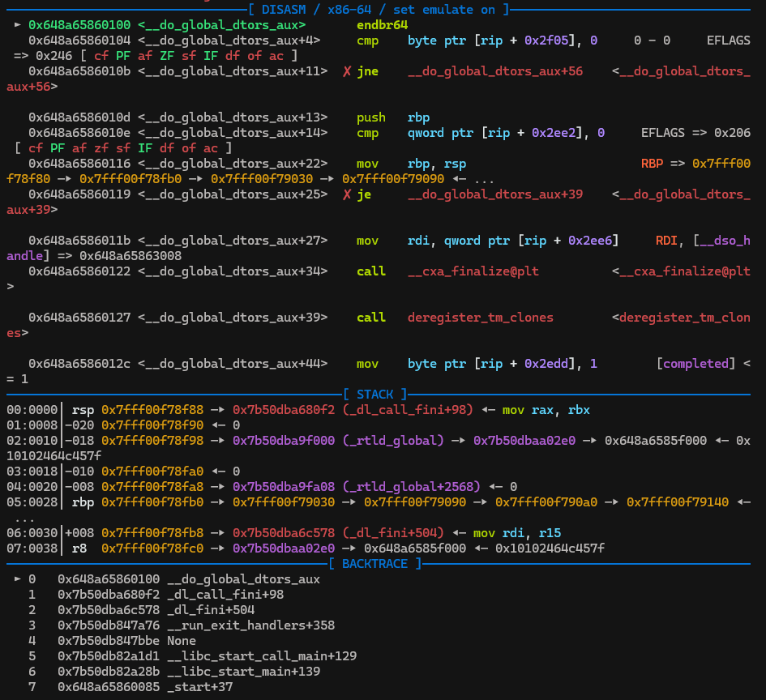
Task: Select the BACKTRACE section header
Action: [374, 564]
